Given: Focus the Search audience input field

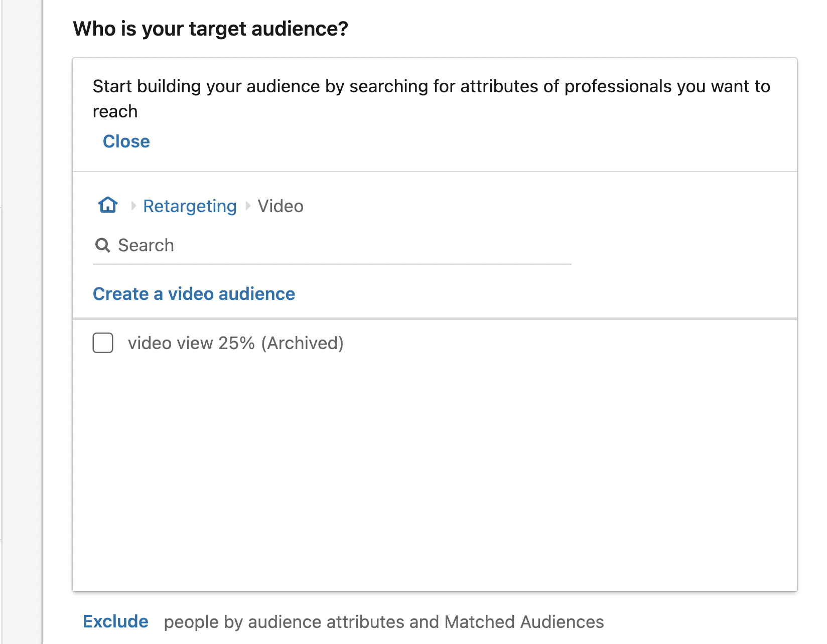Looking at the screenshot, I should [x=332, y=245].
